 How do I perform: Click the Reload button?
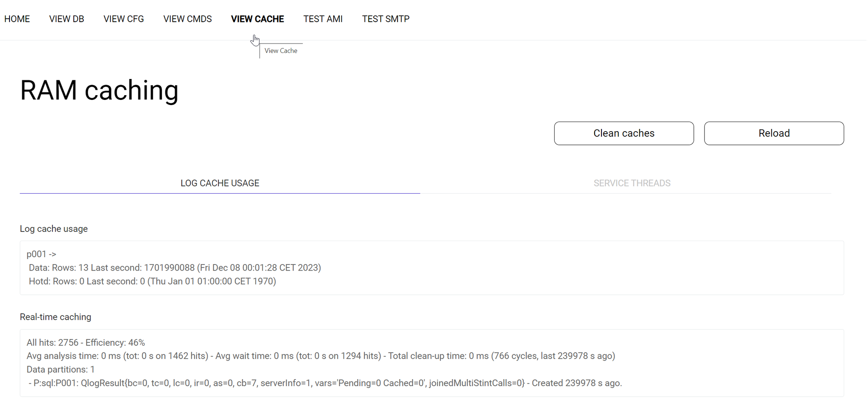pyautogui.click(x=774, y=133)
